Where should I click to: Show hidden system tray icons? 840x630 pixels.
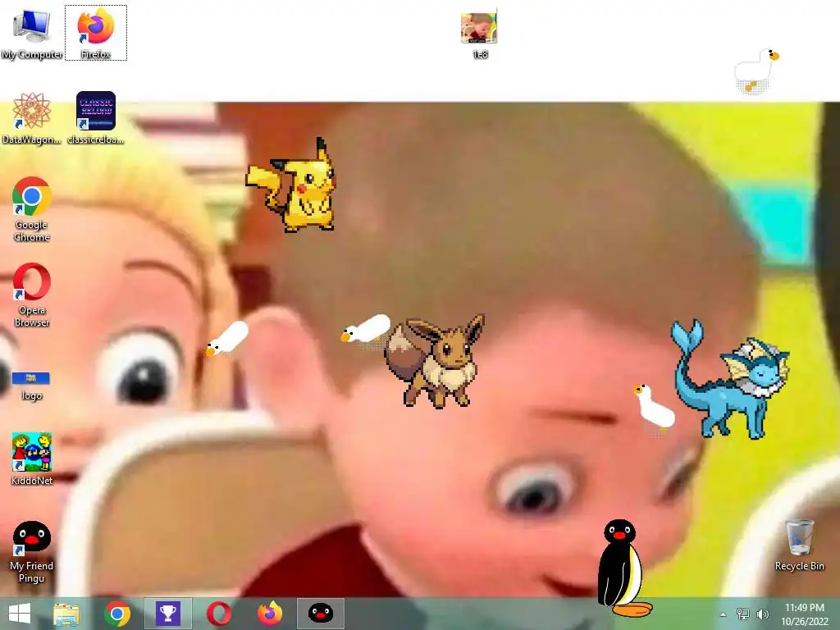724,614
